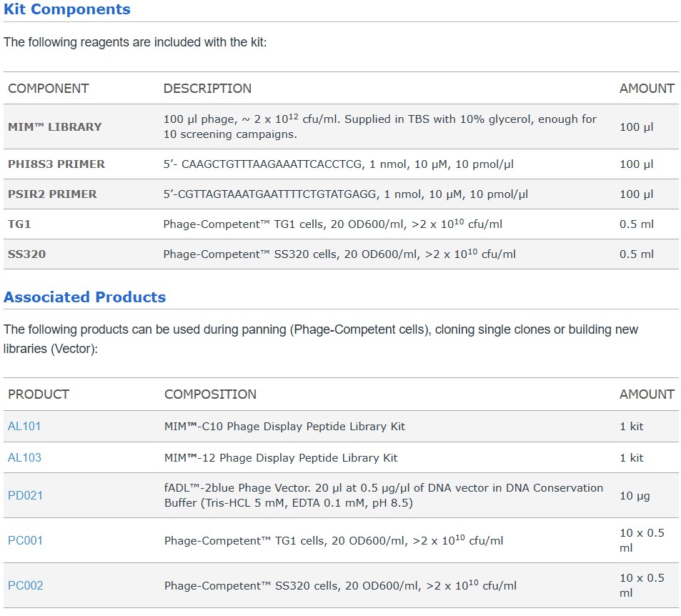The height and width of the screenshot is (616, 681).
Task: Click the MIM™-C10 Phage Display Kit description
Action: click(x=284, y=427)
